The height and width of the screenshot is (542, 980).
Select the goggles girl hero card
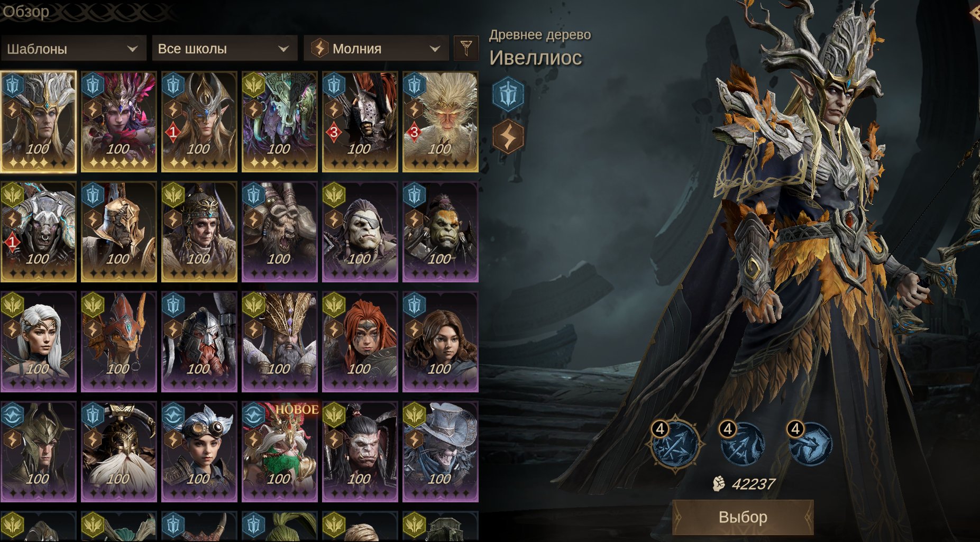(199, 452)
